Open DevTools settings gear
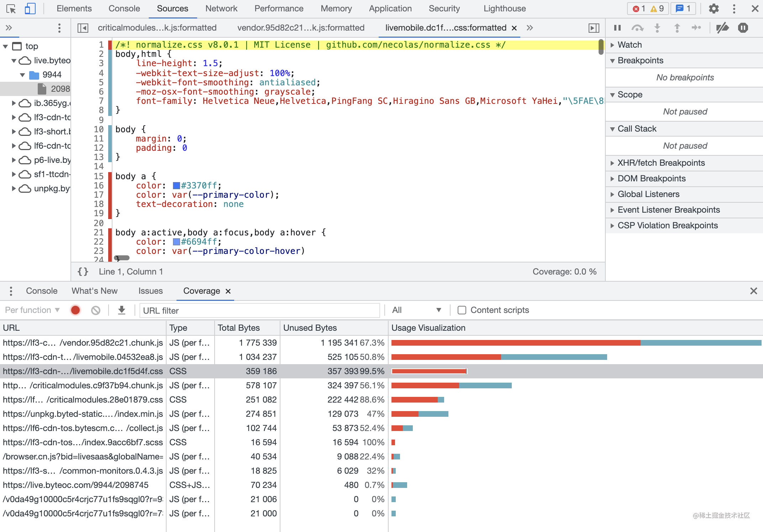Screen dimensions: 763x532 [x=714, y=9]
